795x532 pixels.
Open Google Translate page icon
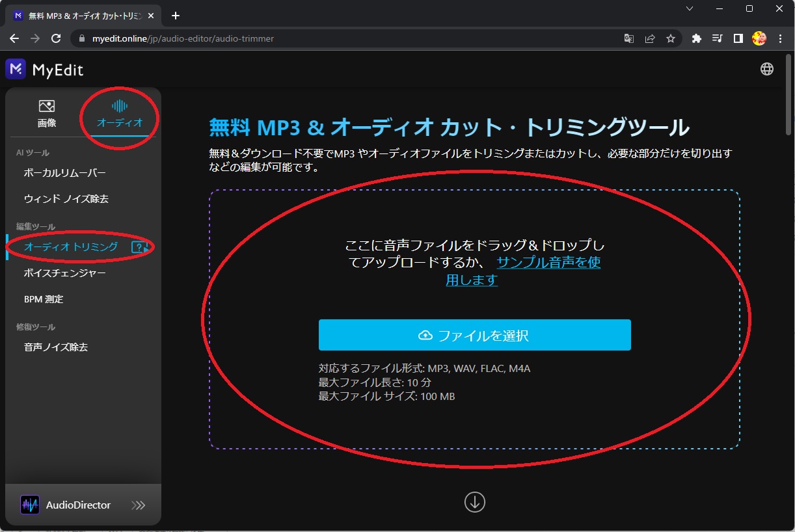pos(628,38)
